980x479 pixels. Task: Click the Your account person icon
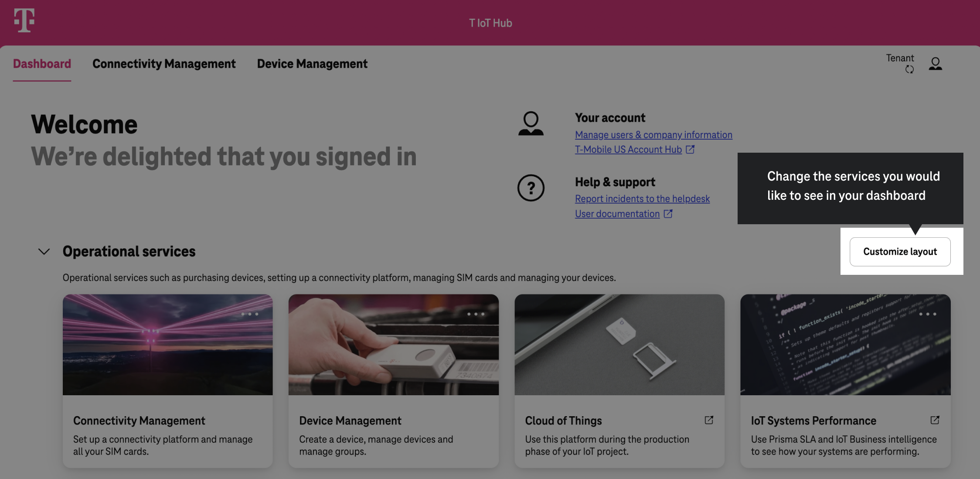(531, 124)
